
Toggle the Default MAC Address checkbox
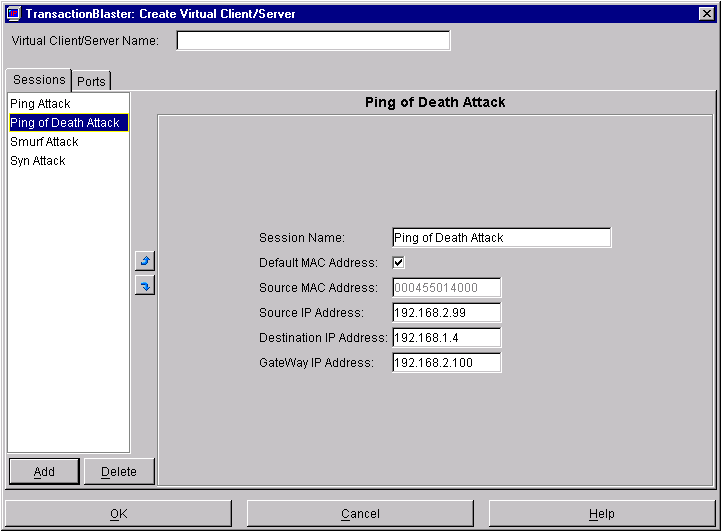click(x=398, y=263)
